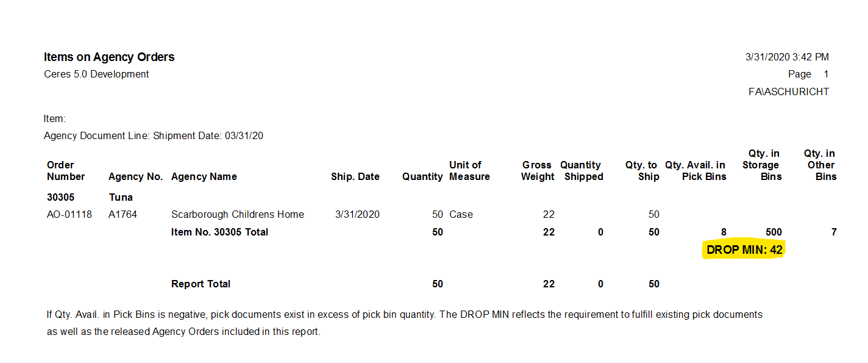Click the Unit of Measure column header
The height and width of the screenshot is (363, 868).
tap(469, 171)
